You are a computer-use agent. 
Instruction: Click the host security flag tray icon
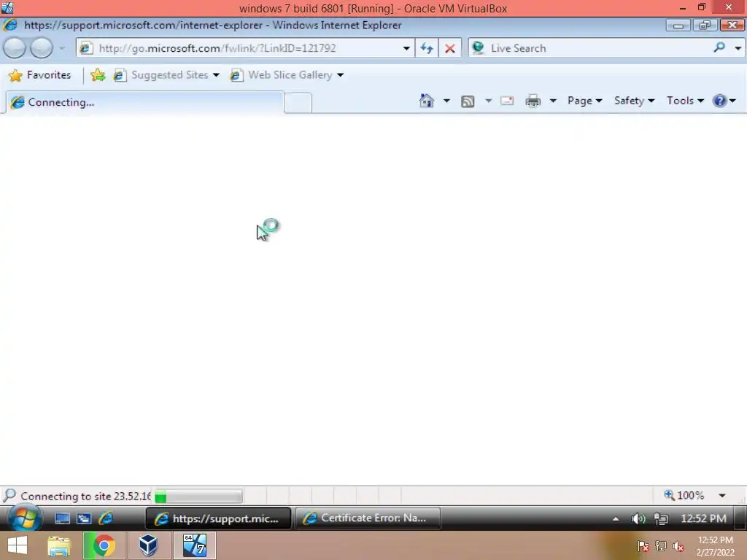coord(643,546)
